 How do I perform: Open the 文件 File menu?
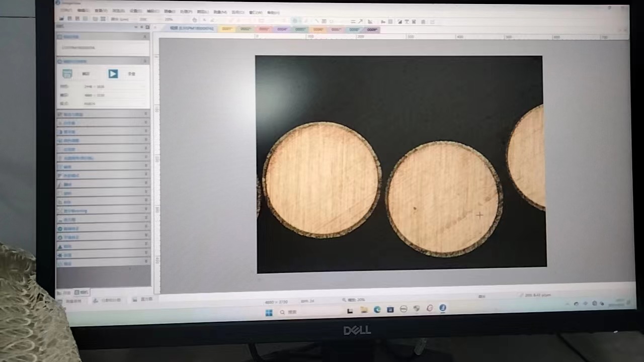[x=66, y=10]
